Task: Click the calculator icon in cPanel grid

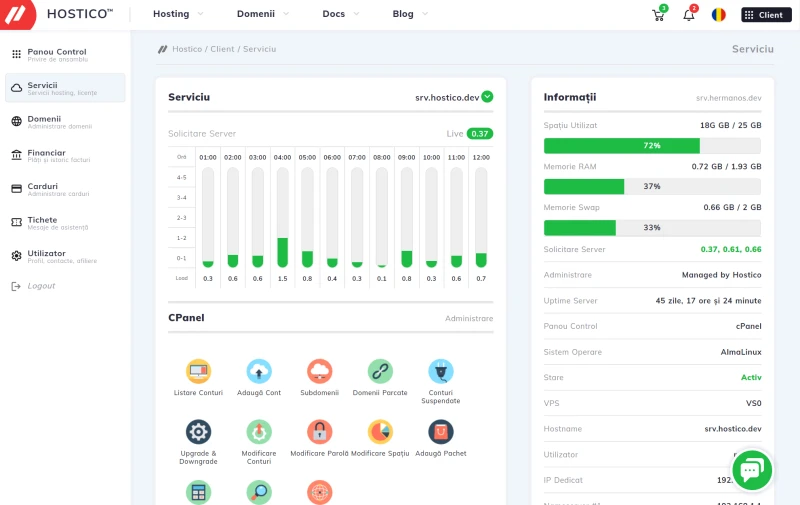Action: (x=198, y=492)
